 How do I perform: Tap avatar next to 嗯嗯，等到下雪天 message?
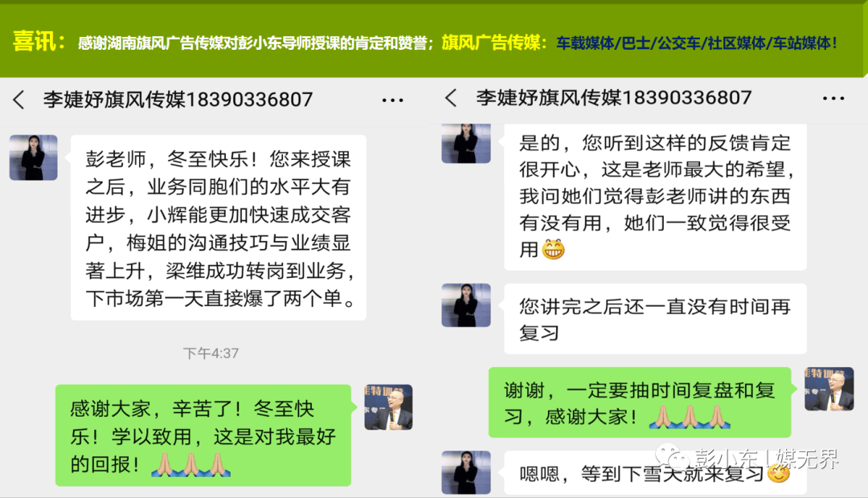(466, 472)
